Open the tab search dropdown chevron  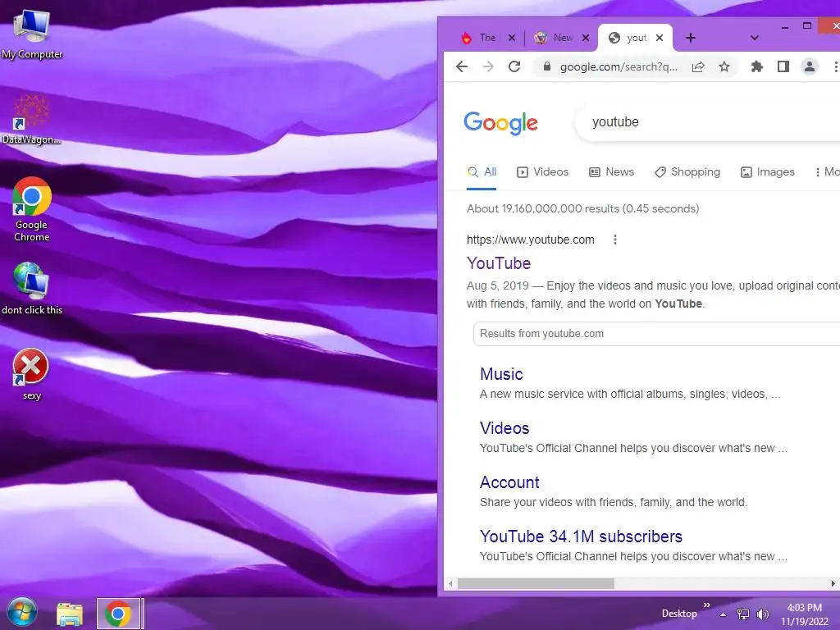(x=755, y=38)
